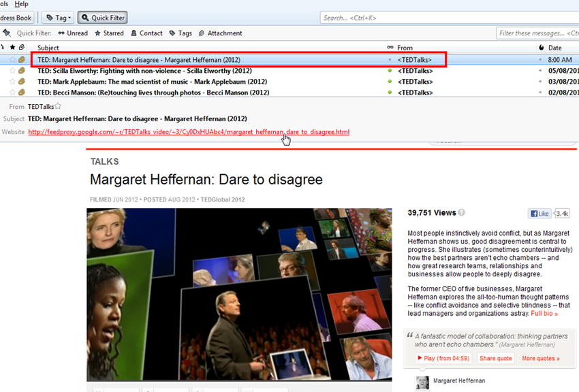Filter messages by Unread
This screenshot has width=579, height=392.
point(73,33)
